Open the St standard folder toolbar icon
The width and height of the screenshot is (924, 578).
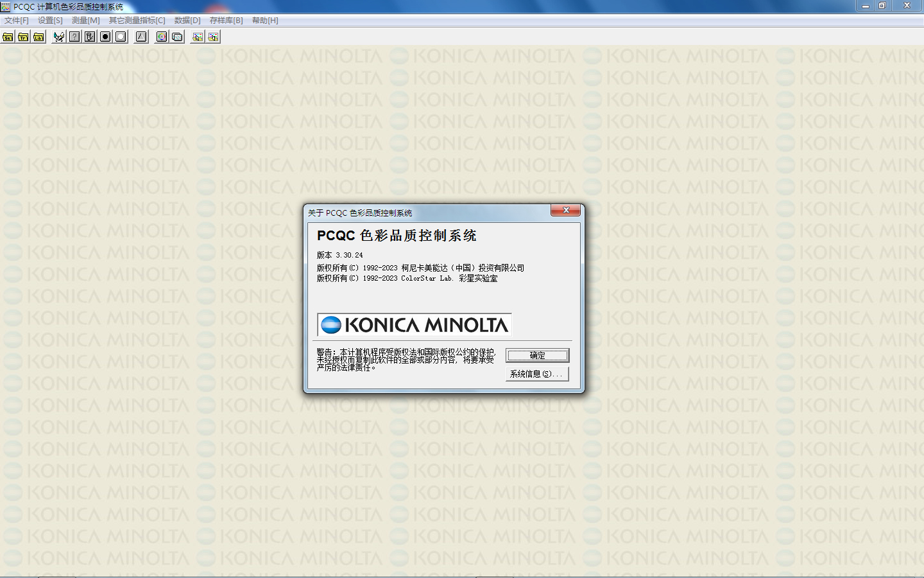click(x=8, y=37)
